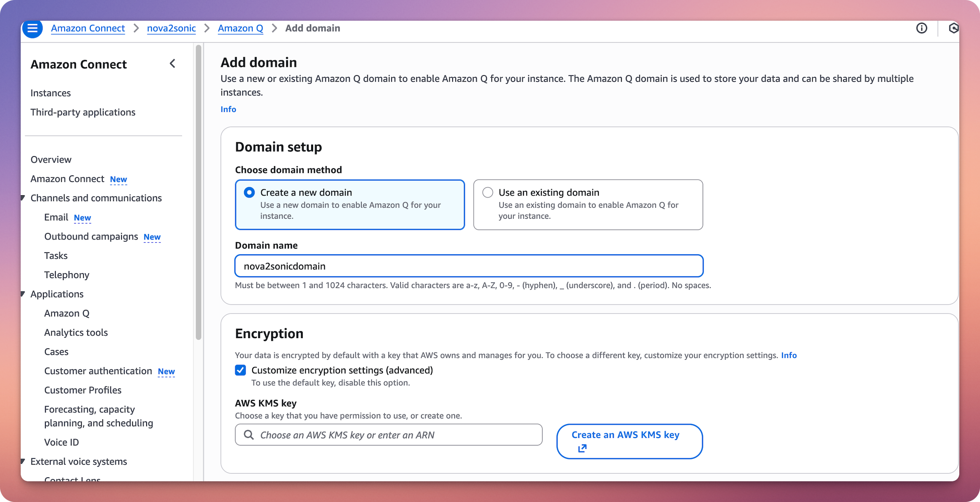This screenshot has width=980, height=502.
Task: Open Customer Profiles in the sidebar
Action: point(83,390)
